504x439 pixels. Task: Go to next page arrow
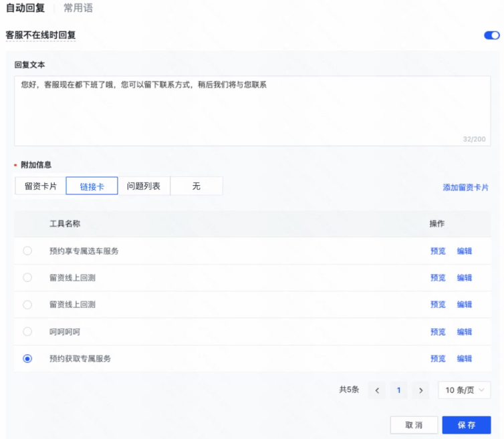click(x=420, y=390)
